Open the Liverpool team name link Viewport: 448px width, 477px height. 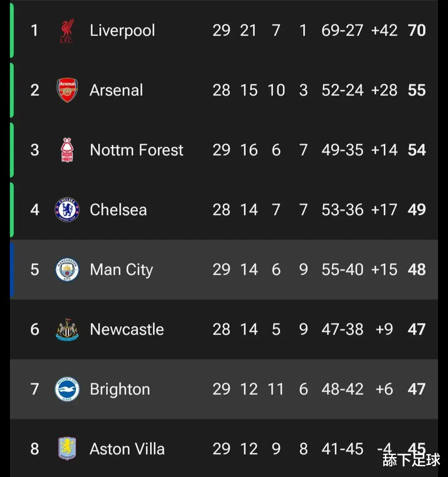(122, 30)
